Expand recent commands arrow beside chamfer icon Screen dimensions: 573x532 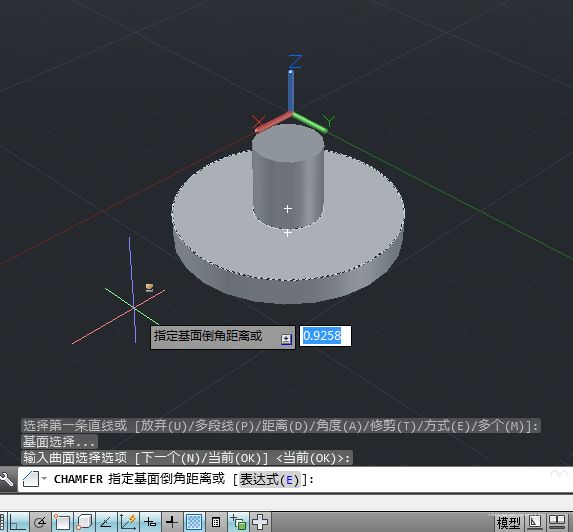coord(44,478)
